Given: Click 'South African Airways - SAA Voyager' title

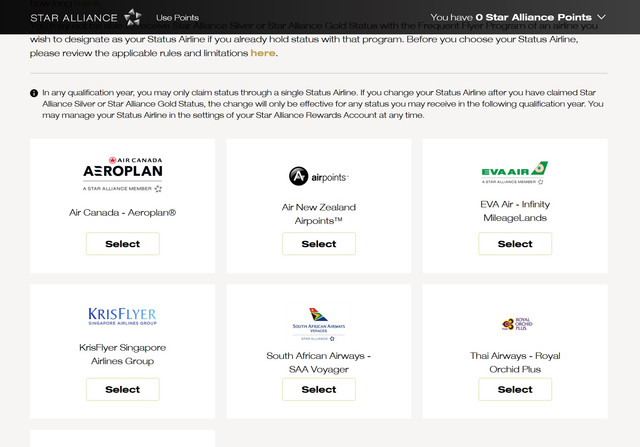Looking at the screenshot, I should click(319, 362).
